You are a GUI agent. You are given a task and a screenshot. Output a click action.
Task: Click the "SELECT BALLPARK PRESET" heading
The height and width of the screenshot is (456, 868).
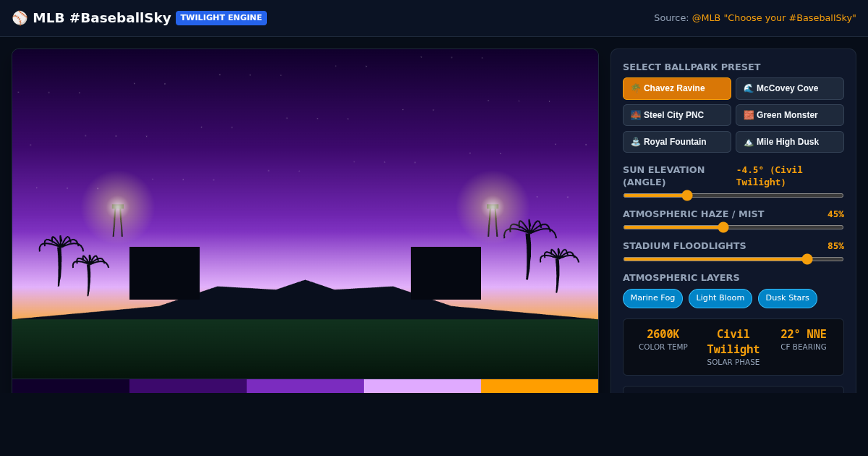click(692, 67)
